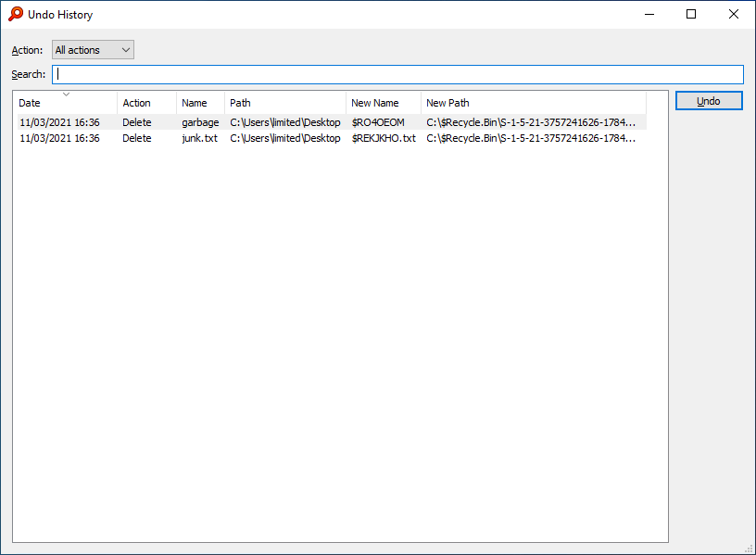This screenshot has height=555, width=756.
Task: Sort by the Name column header
Action: point(200,103)
